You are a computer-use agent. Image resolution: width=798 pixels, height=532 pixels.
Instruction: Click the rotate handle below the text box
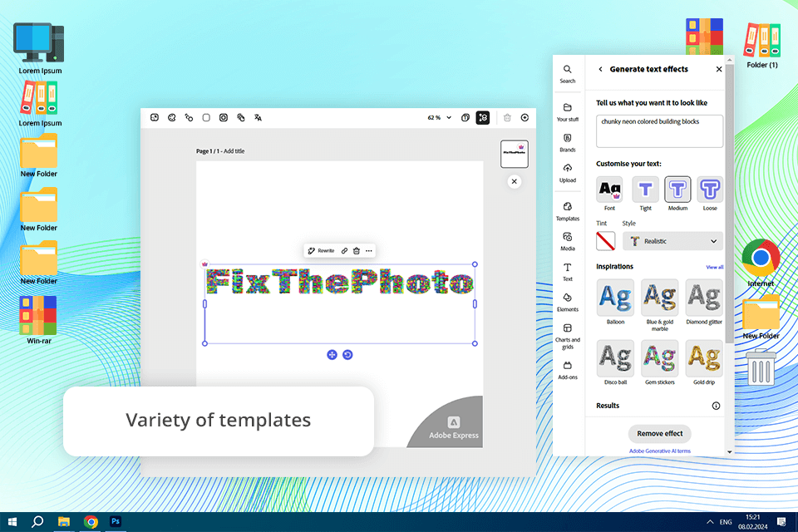coord(347,355)
